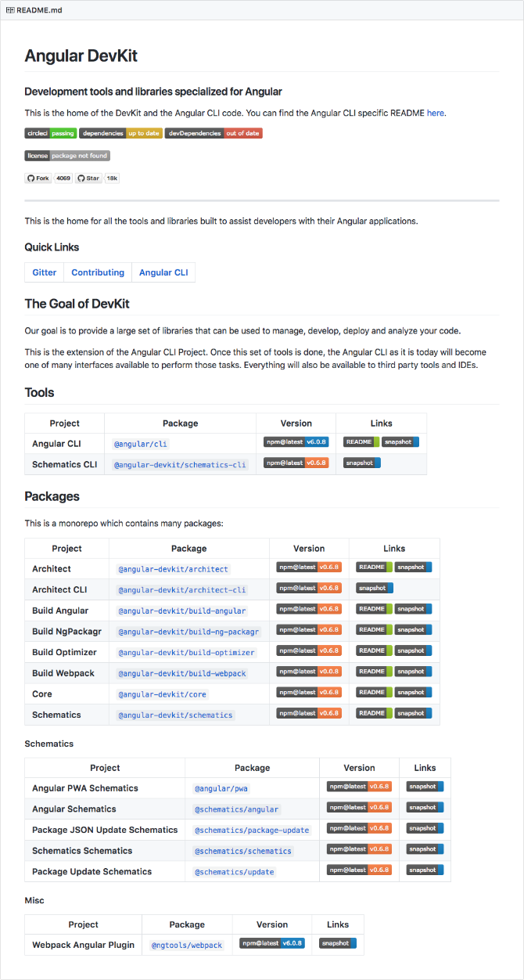The width and height of the screenshot is (524, 980).
Task: Select the 'Build NgPackagr' project cell
Action: point(67,631)
